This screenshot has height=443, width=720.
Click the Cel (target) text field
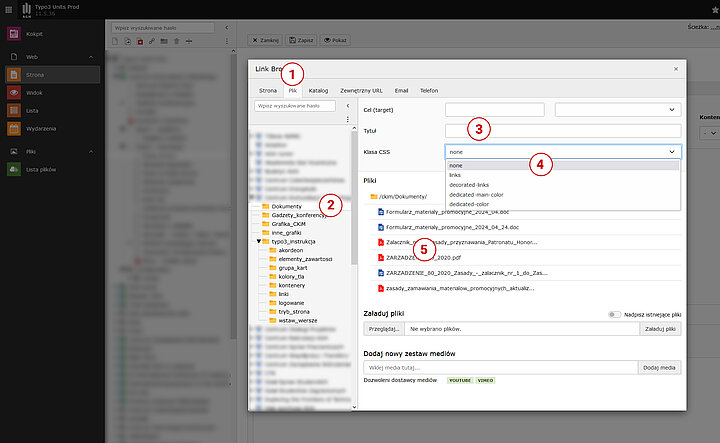coord(495,110)
